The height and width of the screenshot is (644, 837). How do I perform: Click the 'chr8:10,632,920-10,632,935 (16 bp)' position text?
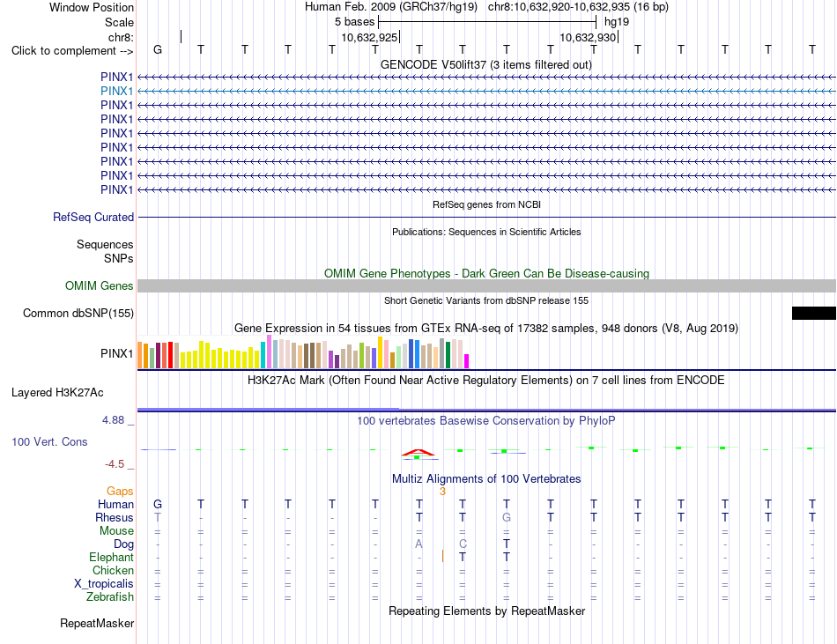(x=578, y=7)
